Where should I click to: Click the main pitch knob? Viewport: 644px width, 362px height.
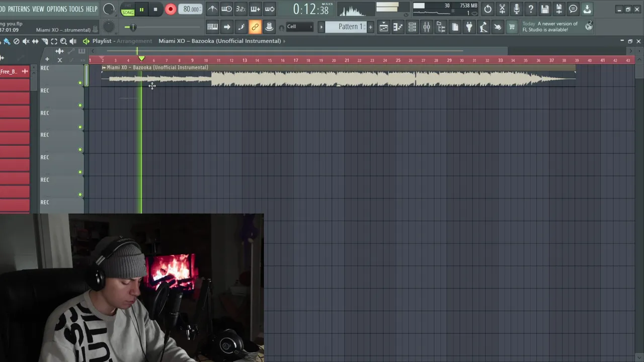[109, 27]
